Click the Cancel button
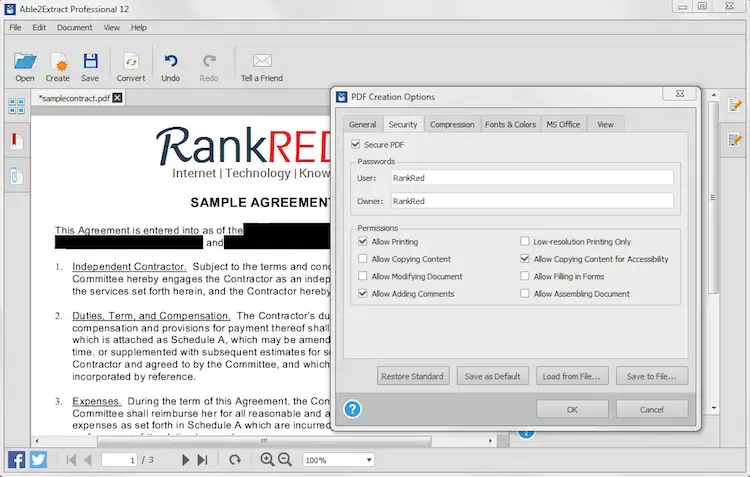This screenshot has height=477, width=750. [651, 410]
